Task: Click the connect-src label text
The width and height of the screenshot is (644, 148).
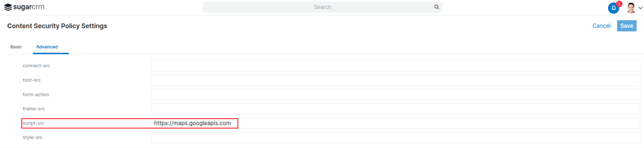Action: pos(36,66)
